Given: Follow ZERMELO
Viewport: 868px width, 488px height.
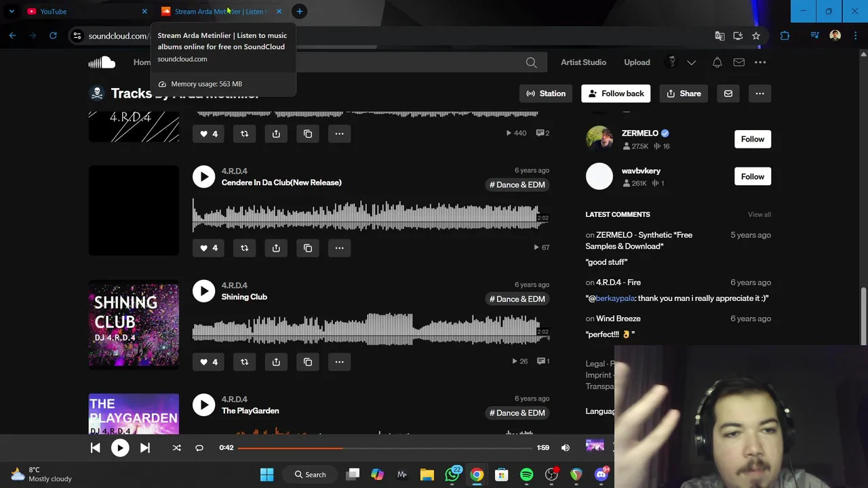Looking at the screenshot, I should [752, 139].
